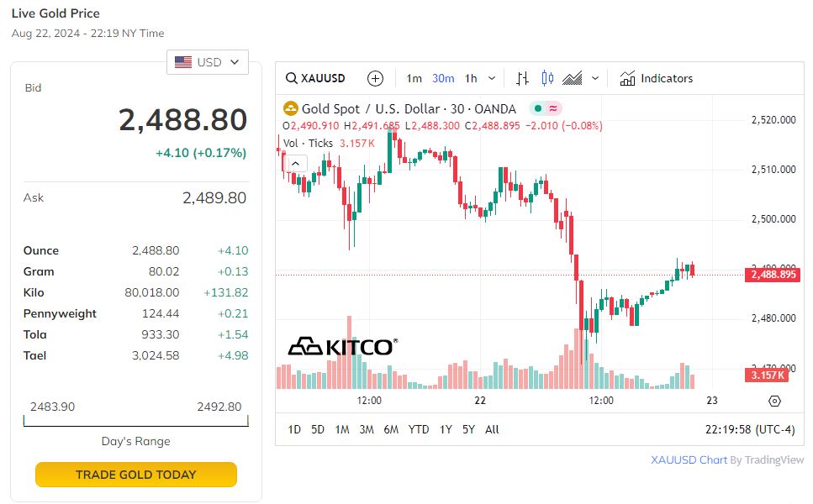813x504 pixels.
Task: Switch to the 1m interval
Action: point(414,78)
